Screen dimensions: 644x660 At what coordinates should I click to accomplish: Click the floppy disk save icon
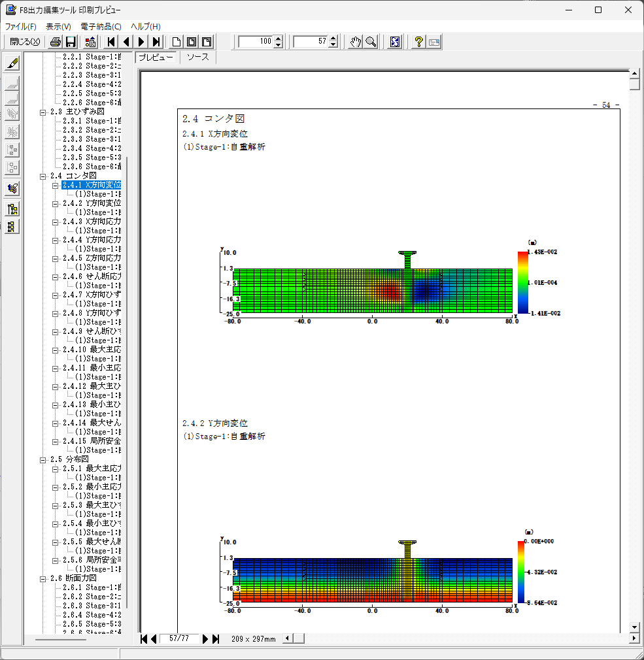(x=71, y=42)
